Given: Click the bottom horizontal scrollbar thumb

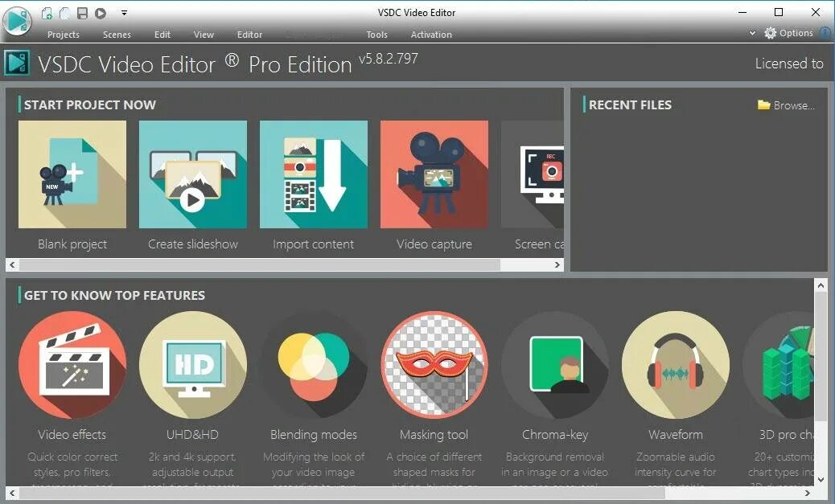Looking at the screenshot, I should pyautogui.click(x=342, y=493).
